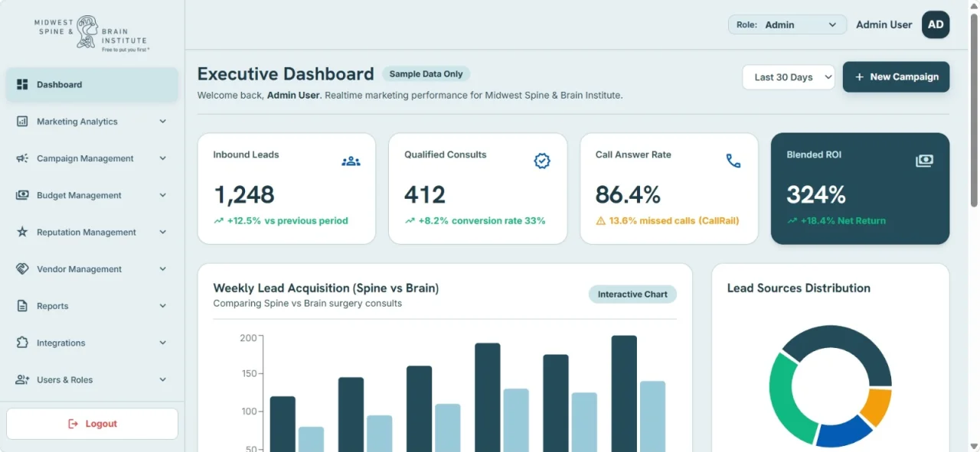Click the 1,248 Inbound Leads value
The width and height of the screenshot is (980, 452).
click(243, 195)
